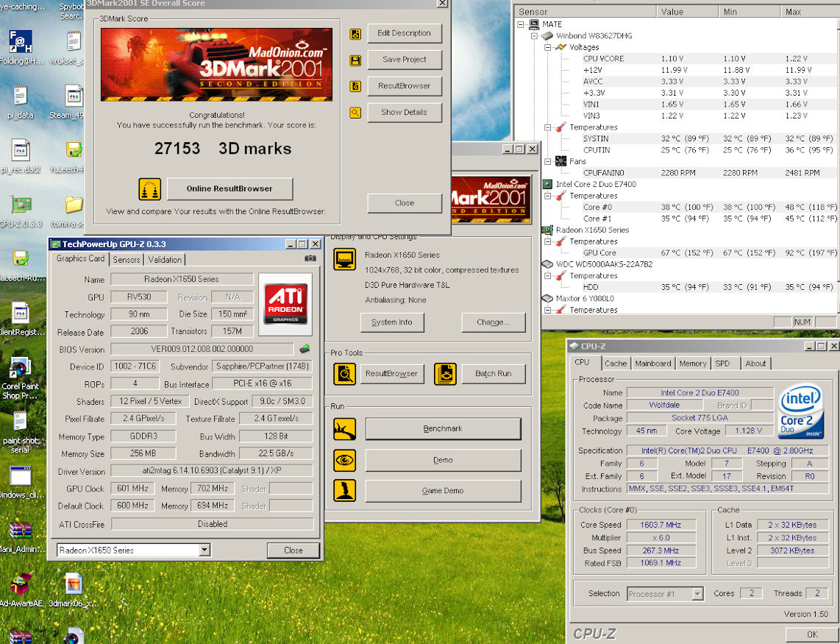The height and width of the screenshot is (644, 840).
Task: Switch to the Sensors tab in GPU-Z
Action: click(127, 260)
